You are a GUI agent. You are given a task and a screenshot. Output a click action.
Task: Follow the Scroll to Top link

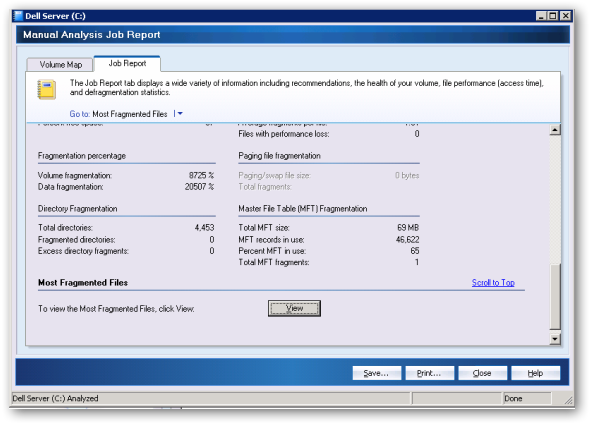493,283
